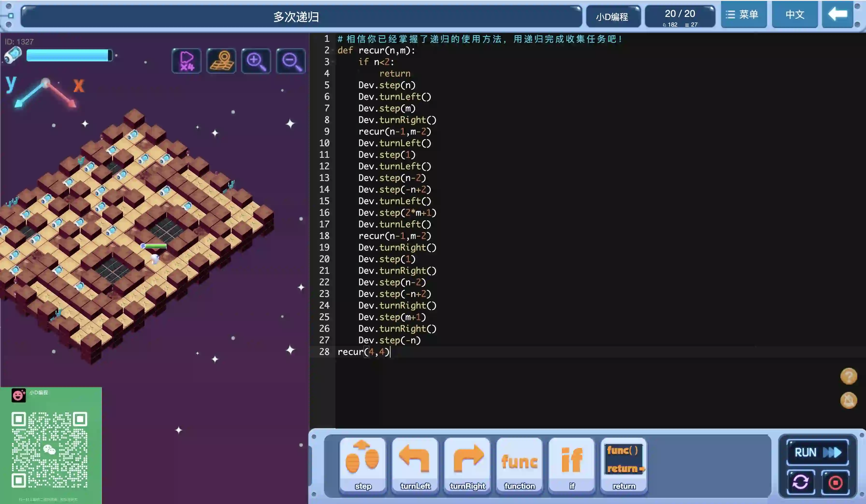Click the blue energy progress bar
The height and width of the screenshot is (504, 866).
pos(69,55)
